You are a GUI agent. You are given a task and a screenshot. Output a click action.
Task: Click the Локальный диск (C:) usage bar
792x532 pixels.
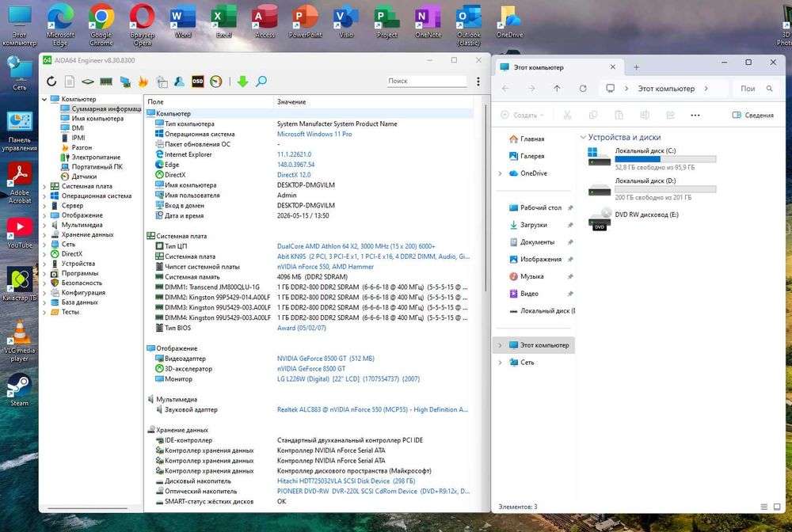point(665,159)
